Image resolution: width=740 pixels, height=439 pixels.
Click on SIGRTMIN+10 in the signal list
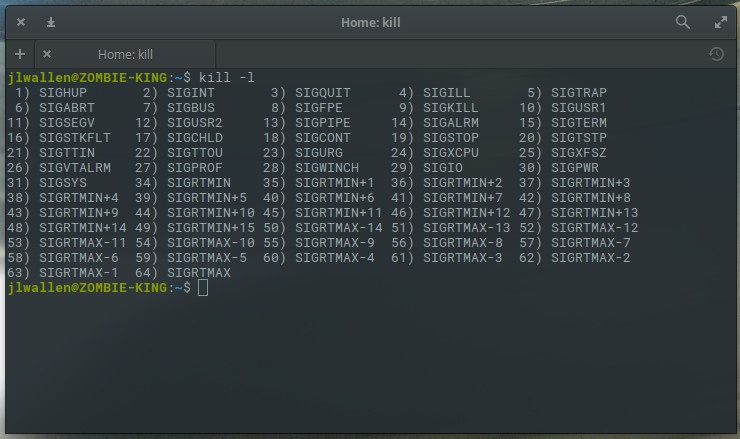coord(210,213)
